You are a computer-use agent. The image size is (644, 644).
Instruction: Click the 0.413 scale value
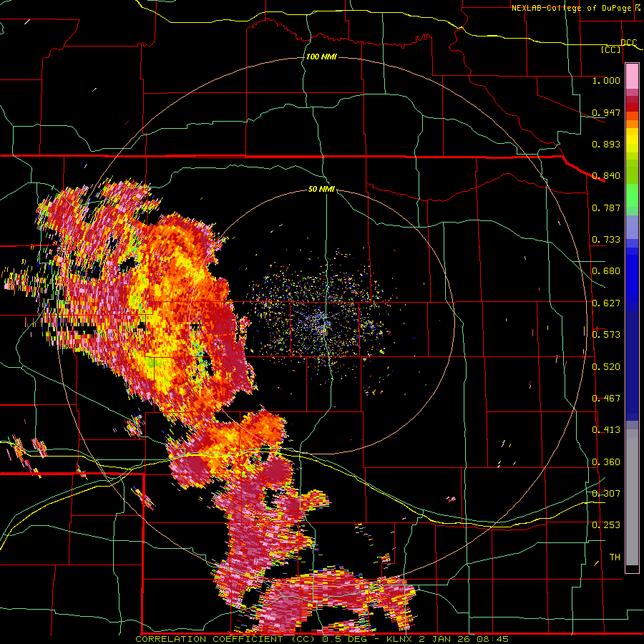[x=606, y=430]
